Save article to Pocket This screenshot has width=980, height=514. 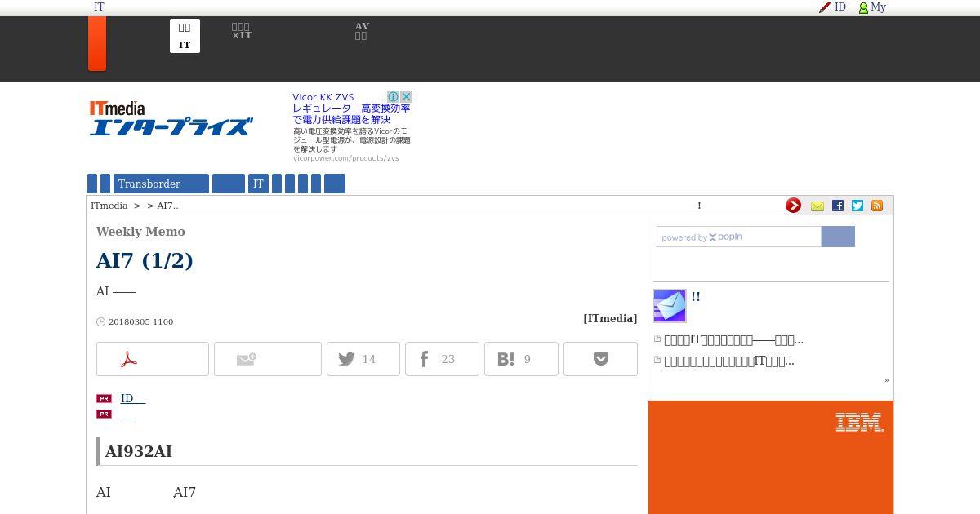tap(600, 359)
